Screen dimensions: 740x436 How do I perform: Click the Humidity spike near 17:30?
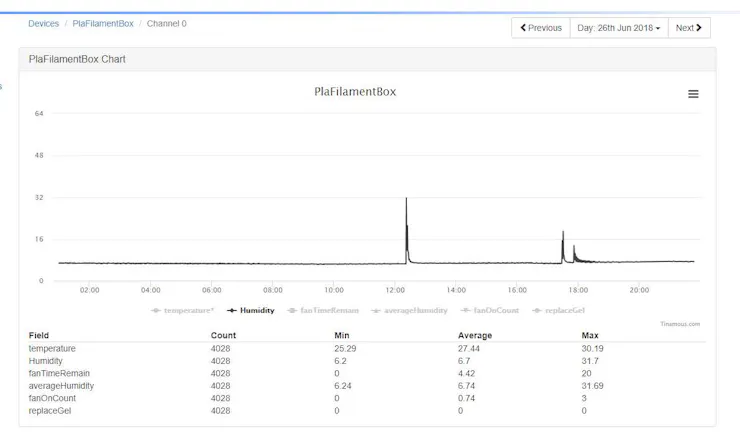[x=563, y=234]
